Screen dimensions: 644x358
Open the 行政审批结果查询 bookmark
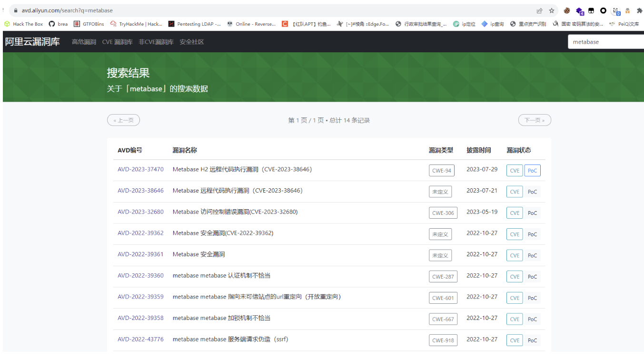tap(421, 24)
